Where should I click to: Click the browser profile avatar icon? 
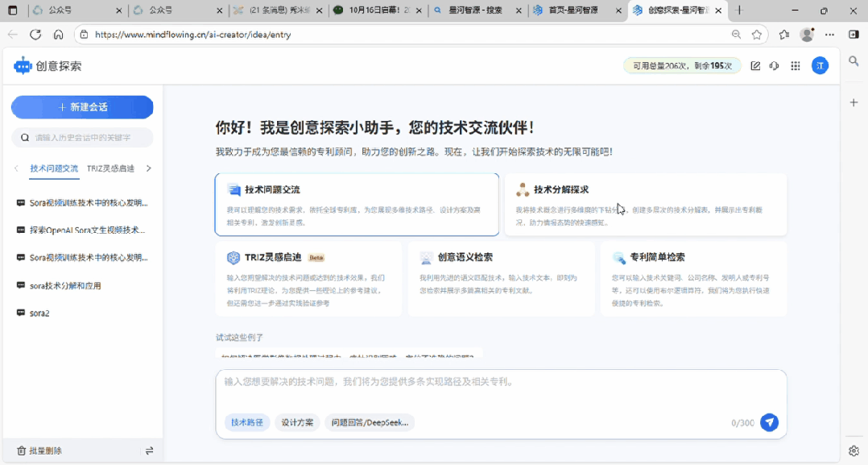pos(807,35)
